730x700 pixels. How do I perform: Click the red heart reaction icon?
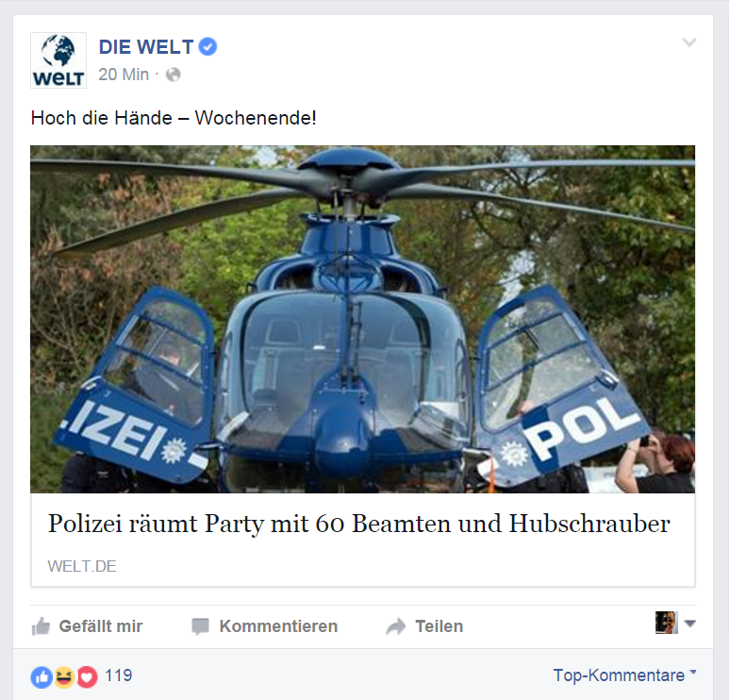87,677
